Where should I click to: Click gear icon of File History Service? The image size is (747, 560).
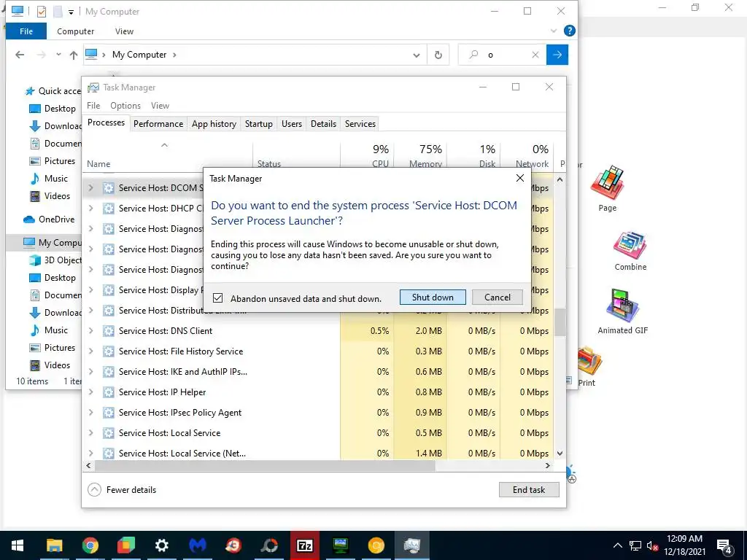point(109,351)
